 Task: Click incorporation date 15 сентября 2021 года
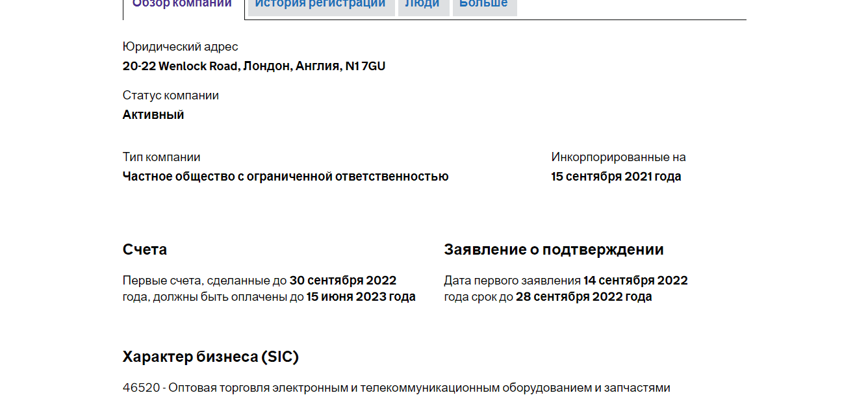(x=616, y=177)
